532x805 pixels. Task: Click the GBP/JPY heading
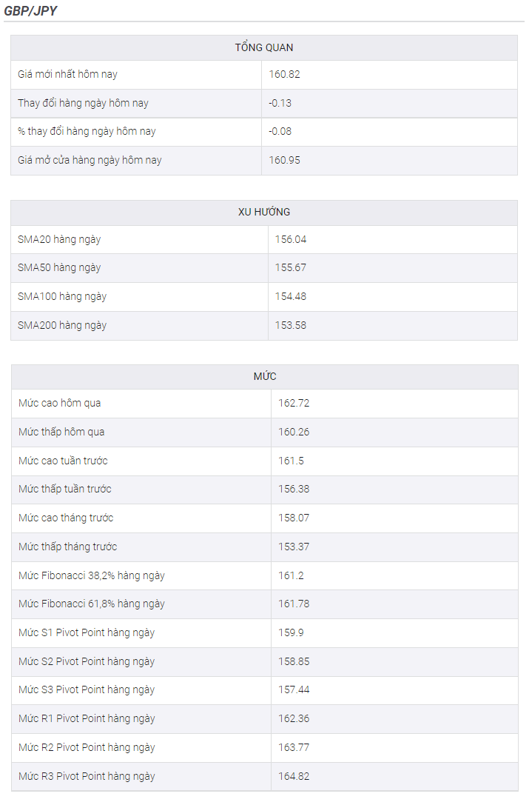pos(30,11)
